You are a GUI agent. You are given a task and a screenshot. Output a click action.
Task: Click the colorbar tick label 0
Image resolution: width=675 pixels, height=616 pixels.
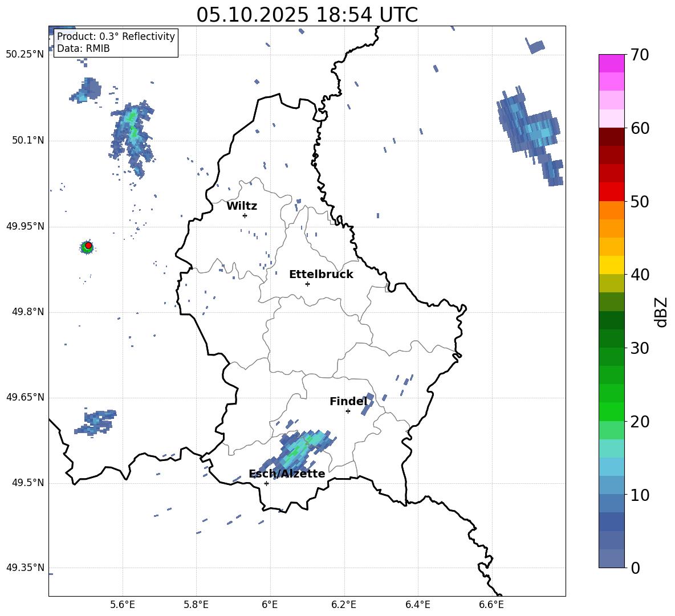tap(635, 568)
